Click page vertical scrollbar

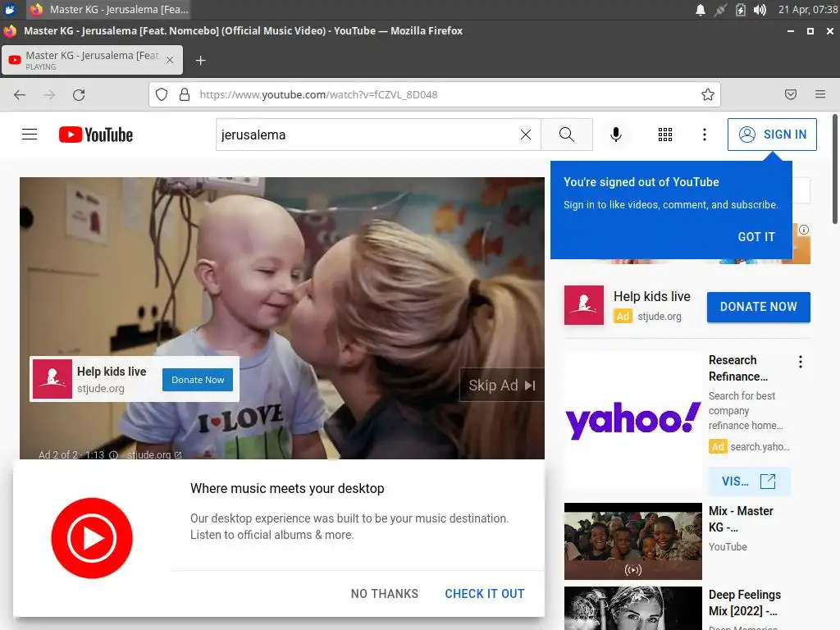(x=834, y=169)
